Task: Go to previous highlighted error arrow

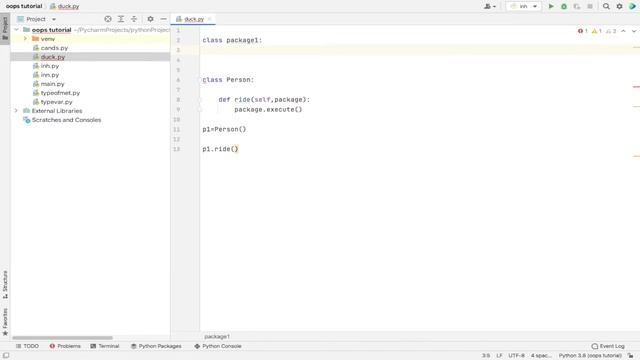Action: 623,31
